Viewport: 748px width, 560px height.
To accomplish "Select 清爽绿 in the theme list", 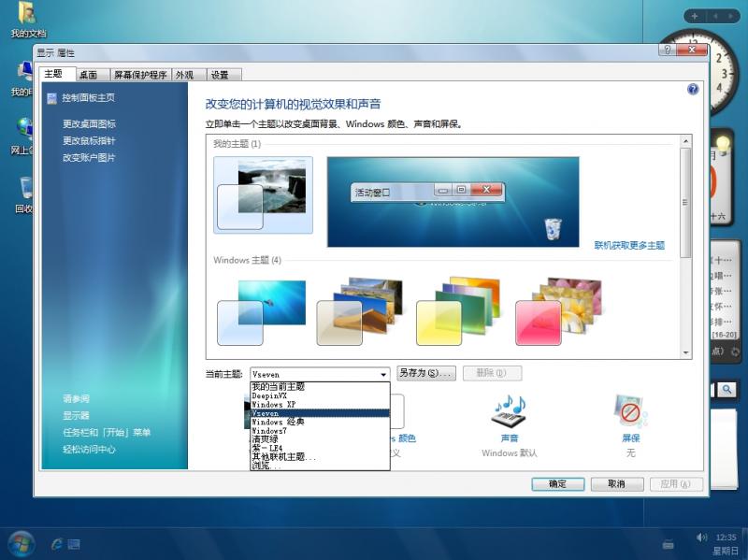I will click(x=320, y=438).
